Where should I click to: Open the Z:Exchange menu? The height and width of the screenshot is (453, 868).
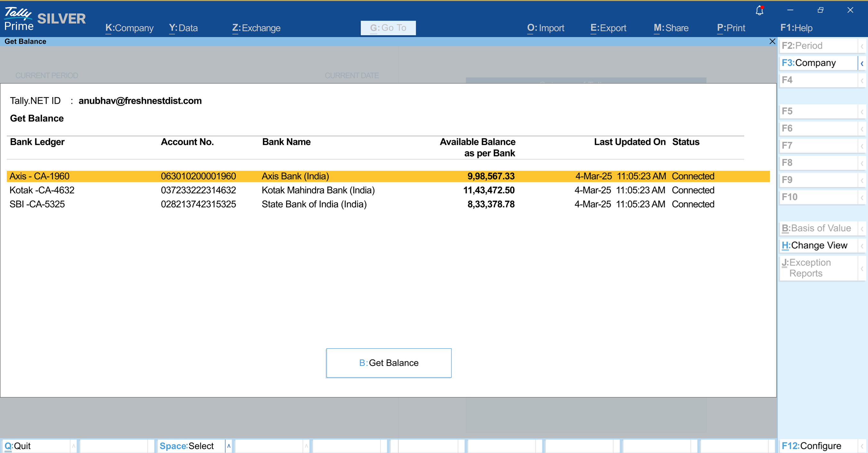point(256,28)
